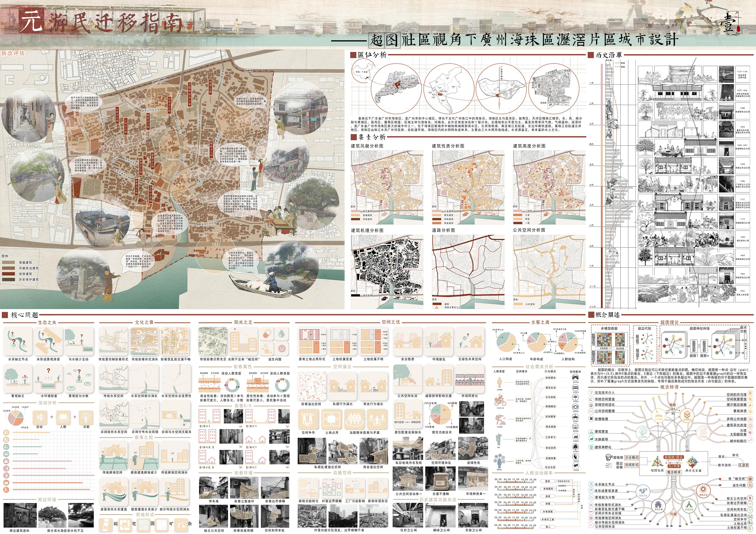Select the 外来游客 frequency label

point(548,511)
